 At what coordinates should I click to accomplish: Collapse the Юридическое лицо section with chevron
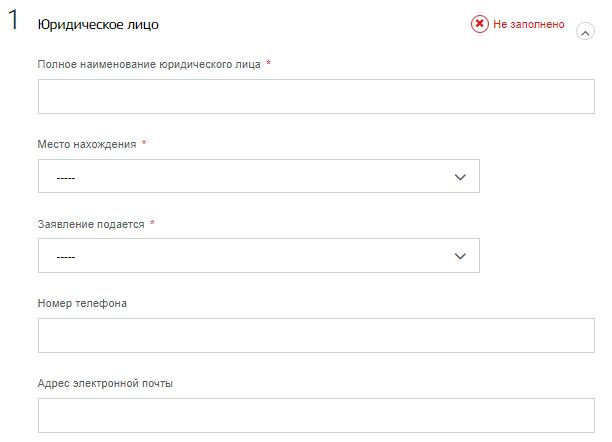(585, 32)
